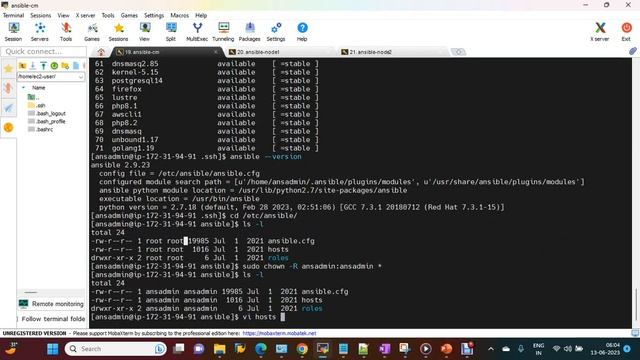Open the Macros menu

pyautogui.click(x=180, y=15)
